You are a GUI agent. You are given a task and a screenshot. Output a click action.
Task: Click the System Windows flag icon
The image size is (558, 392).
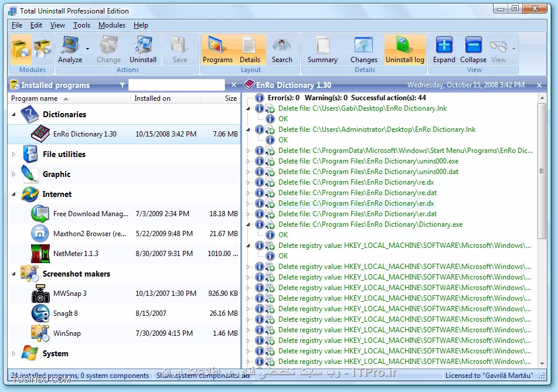[29, 353]
